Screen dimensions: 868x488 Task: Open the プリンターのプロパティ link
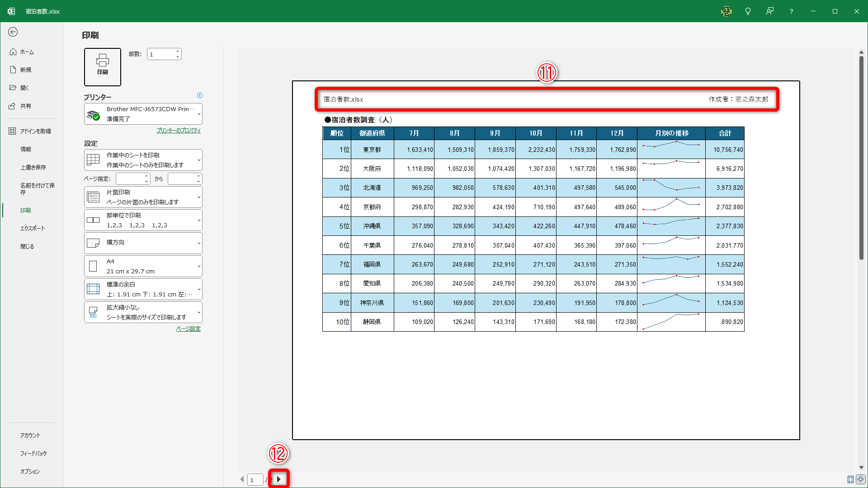click(x=179, y=131)
